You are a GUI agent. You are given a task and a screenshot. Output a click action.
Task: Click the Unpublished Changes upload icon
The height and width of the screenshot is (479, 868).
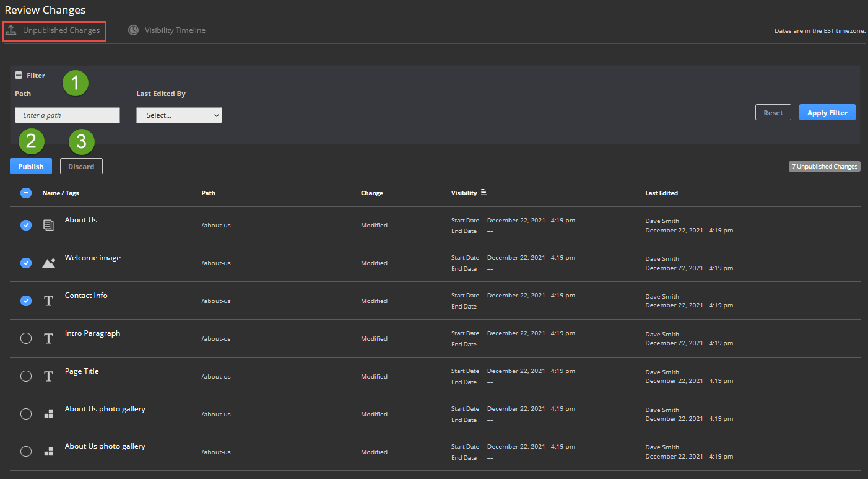click(11, 30)
